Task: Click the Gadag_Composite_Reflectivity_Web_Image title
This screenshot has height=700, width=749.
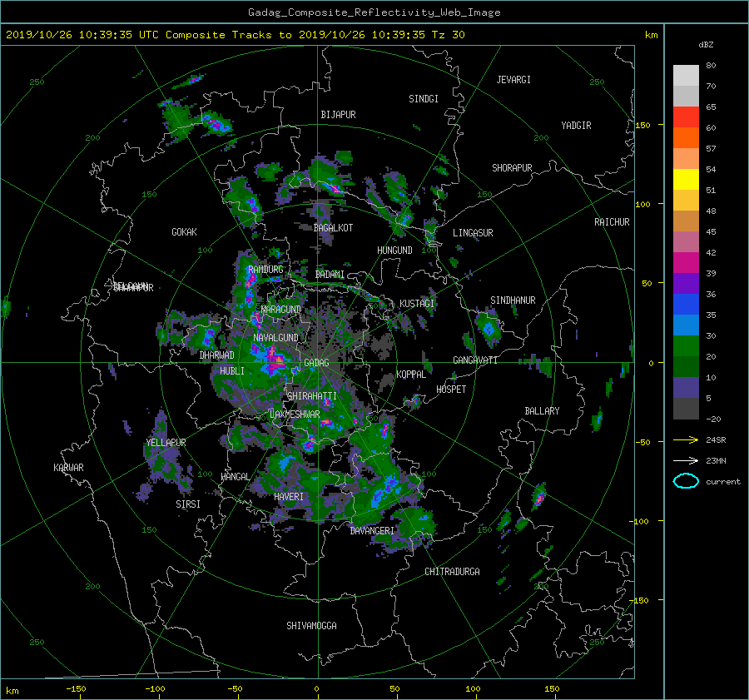Action: click(x=374, y=12)
